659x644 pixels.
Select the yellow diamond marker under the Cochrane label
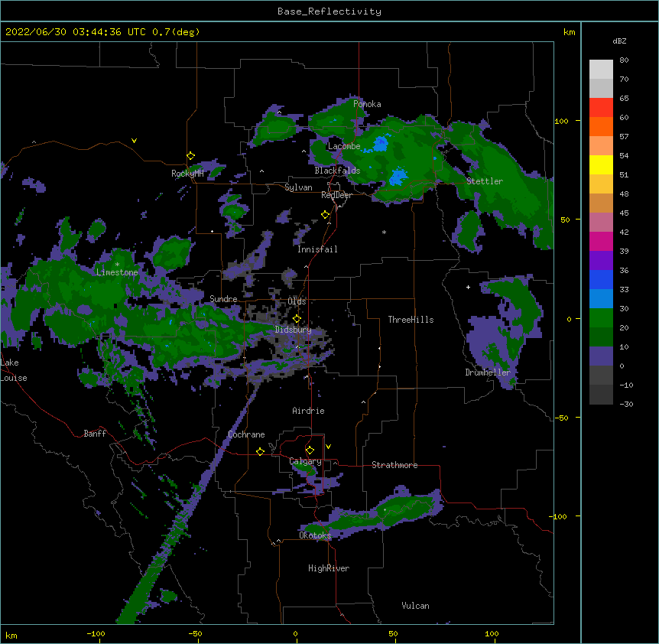260,451
